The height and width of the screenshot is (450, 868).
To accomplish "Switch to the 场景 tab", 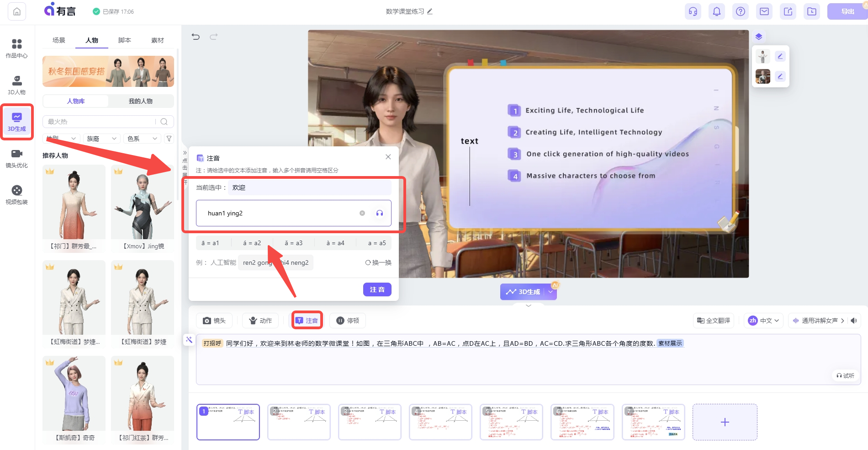I will [59, 40].
